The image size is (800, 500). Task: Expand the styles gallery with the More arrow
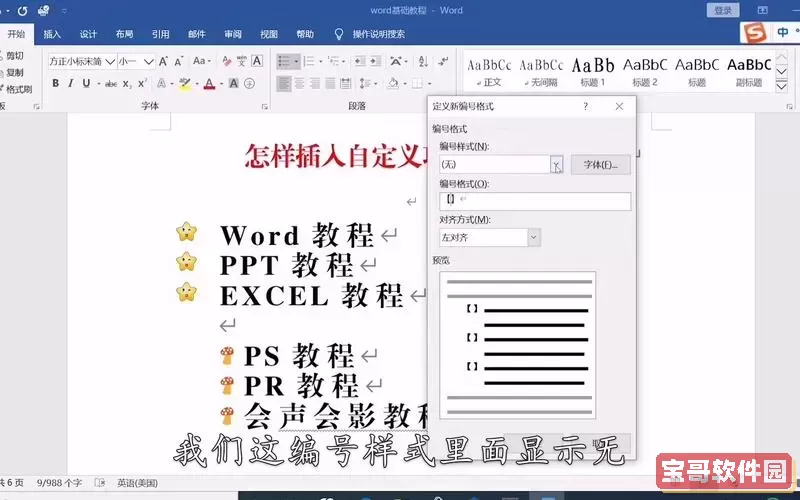[781, 86]
